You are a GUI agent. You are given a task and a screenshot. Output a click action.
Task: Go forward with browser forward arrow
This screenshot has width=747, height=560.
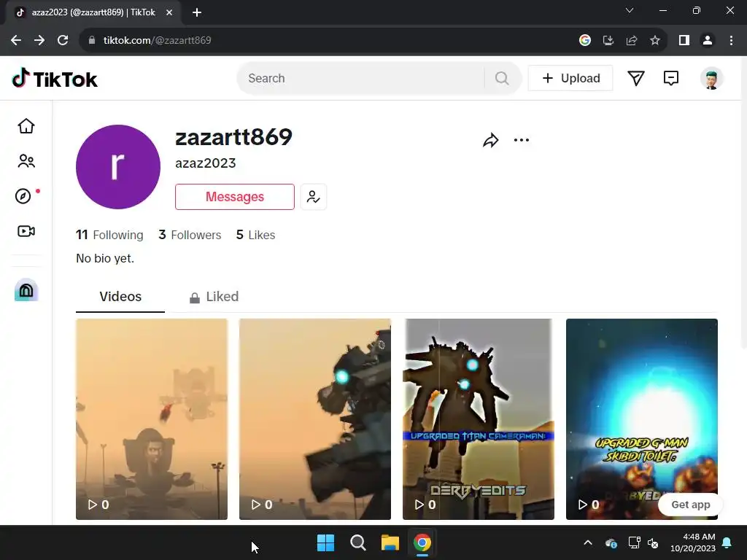point(39,41)
